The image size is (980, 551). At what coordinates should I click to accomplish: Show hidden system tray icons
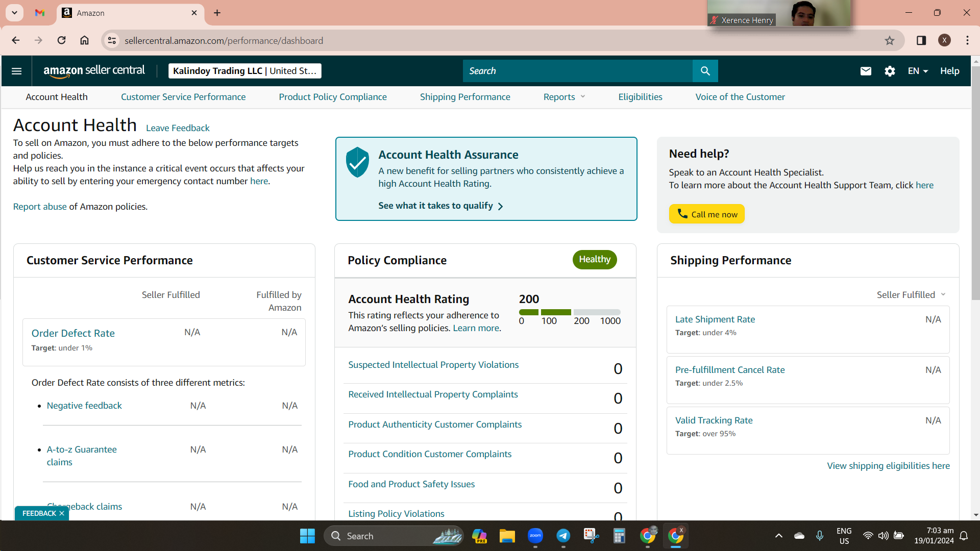779,536
